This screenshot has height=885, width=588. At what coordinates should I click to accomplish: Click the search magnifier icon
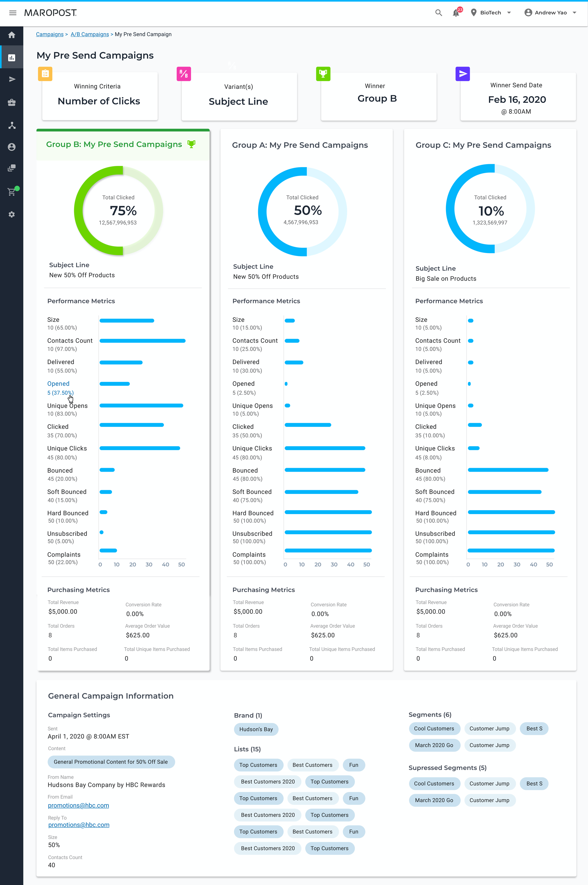pyautogui.click(x=438, y=13)
